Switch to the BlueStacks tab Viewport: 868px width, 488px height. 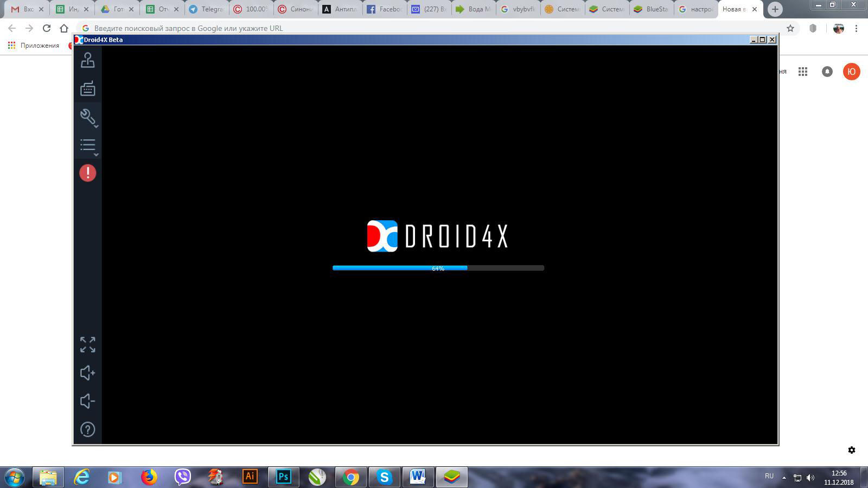click(x=651, y=9)
